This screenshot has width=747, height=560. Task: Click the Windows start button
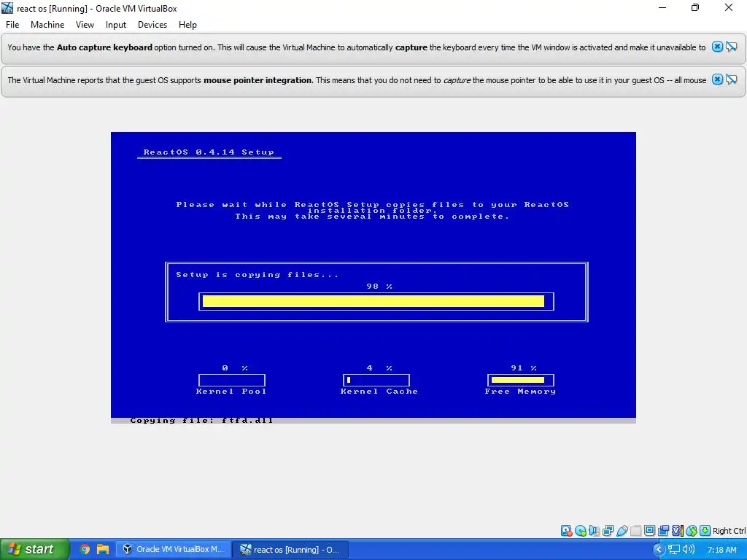pyautogui.click(x=35, y=549)
